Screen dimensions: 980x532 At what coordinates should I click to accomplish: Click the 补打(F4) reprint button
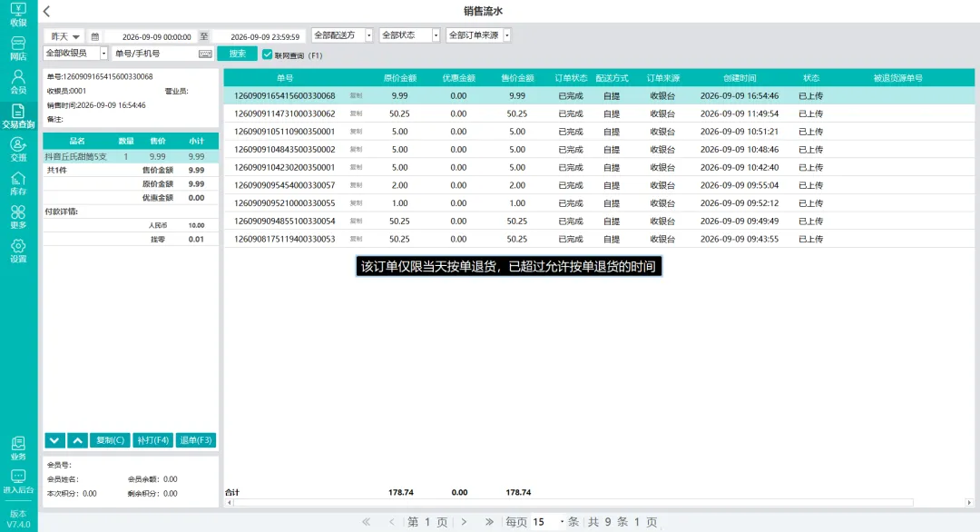[153, 440]
